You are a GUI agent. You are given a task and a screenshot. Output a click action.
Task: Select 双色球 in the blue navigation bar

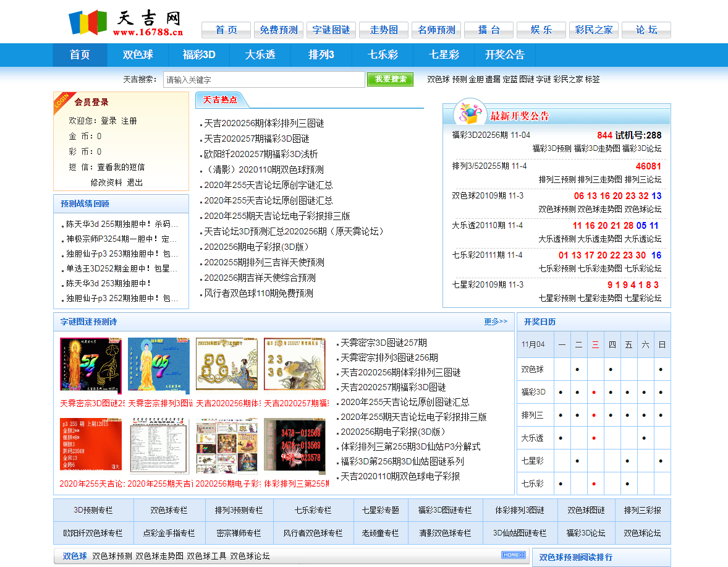138,54
